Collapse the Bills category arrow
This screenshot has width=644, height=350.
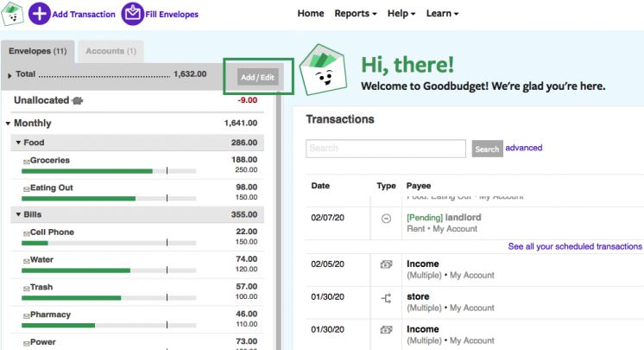(x=18, y=214)
